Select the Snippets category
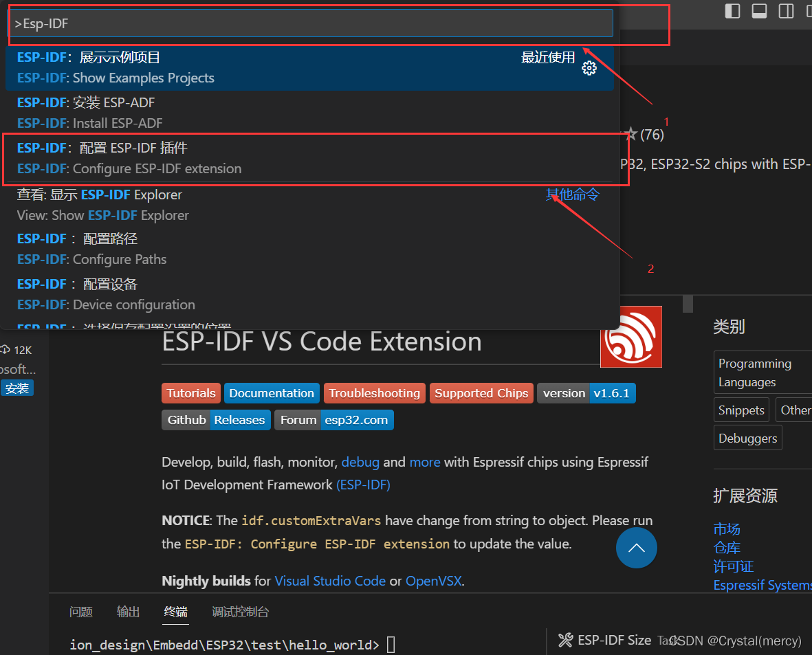 click(741, 410)
